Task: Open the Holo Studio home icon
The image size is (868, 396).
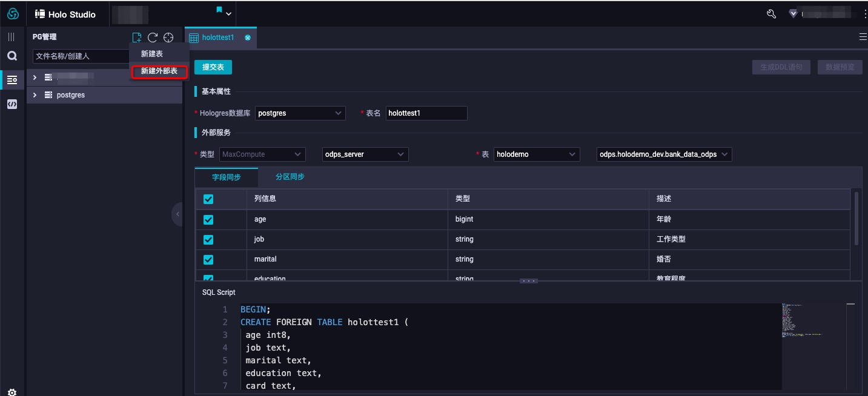Action: pos(39,14)
